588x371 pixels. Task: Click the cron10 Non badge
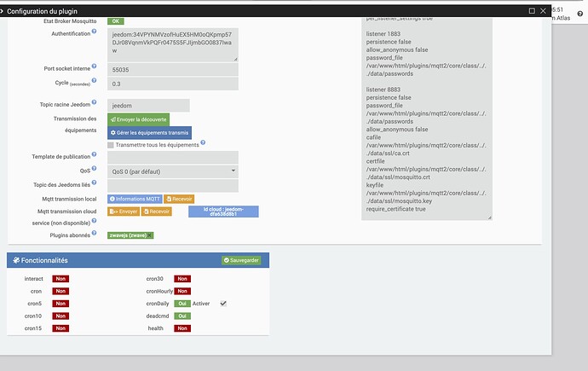(x=61, y=316)
